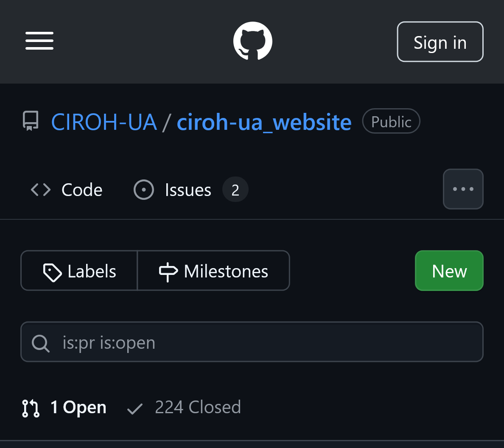Click the pull request icon beside 1 Open
504x448 pixels.
30,407
